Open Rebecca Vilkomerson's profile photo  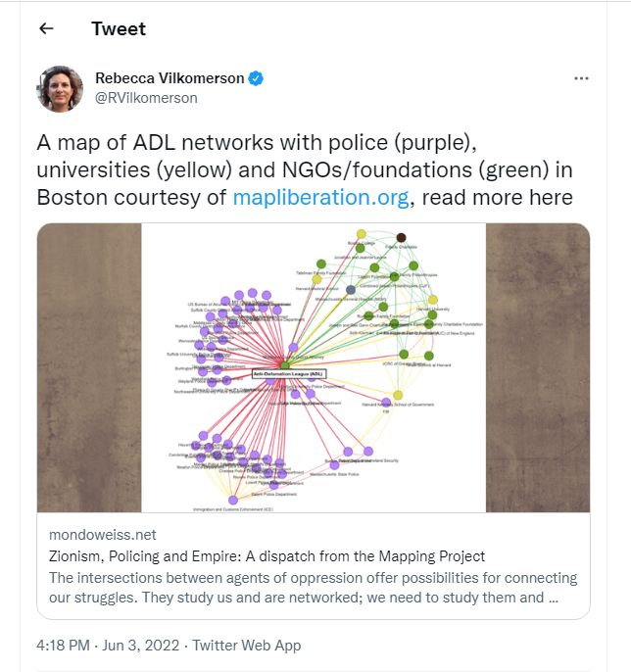click(60, 89)
